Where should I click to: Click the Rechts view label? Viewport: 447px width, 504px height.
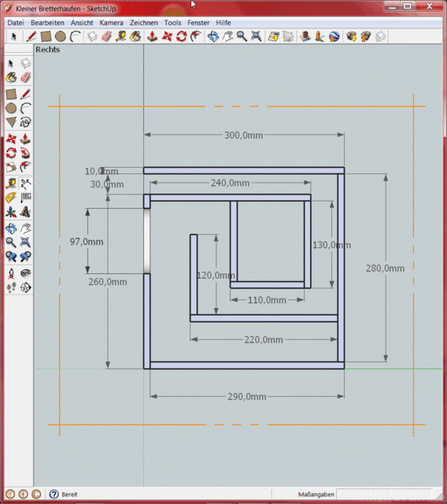click(x=48, y=50)
